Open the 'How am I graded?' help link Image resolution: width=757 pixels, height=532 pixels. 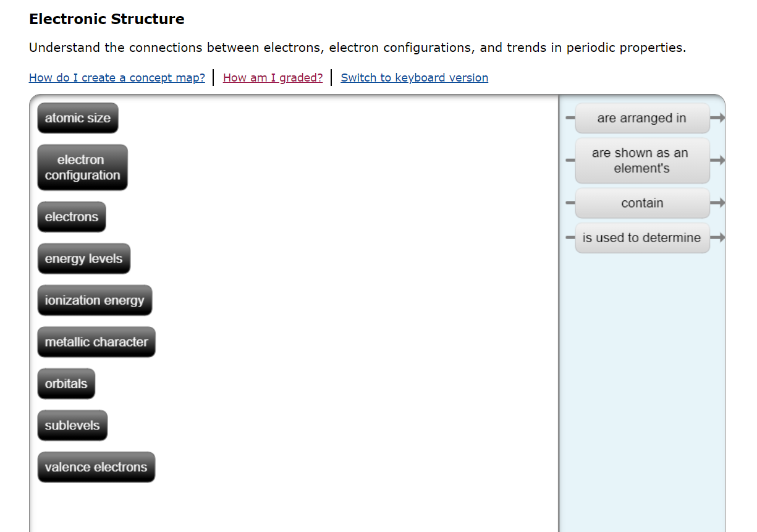[x=273, y=77]
